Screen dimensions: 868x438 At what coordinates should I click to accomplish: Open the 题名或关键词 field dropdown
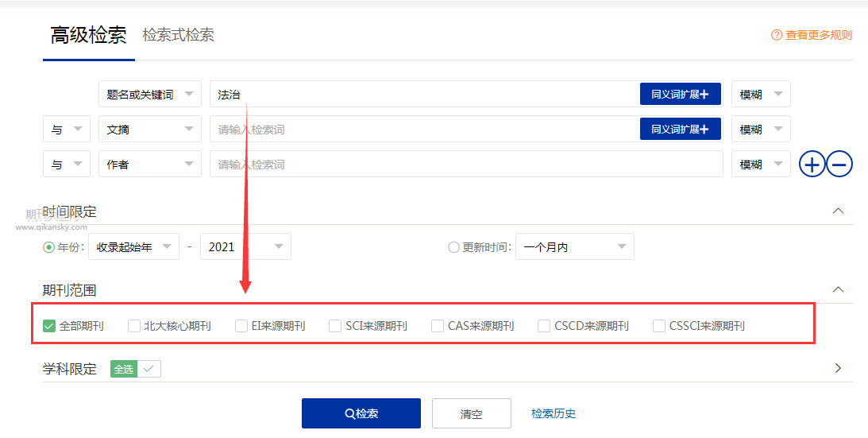(x=149, y=95)
